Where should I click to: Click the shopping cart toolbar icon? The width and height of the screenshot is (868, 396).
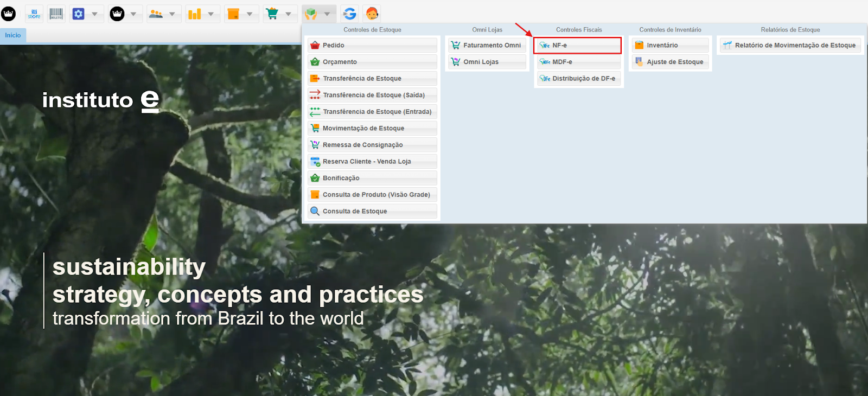tap(272, 14)
